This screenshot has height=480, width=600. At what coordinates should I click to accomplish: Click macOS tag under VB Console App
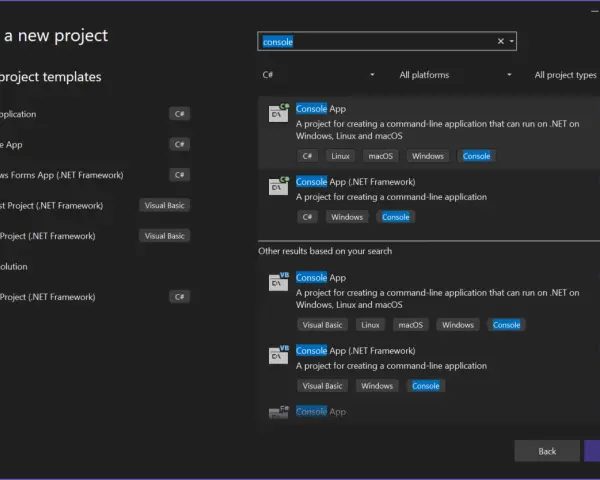pyautogui.click(x=411, y=325)
